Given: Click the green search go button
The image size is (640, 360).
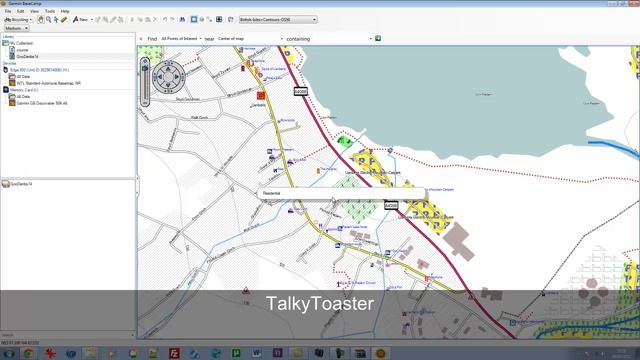Looking at the screenshot, I should (x=378, y=38).
